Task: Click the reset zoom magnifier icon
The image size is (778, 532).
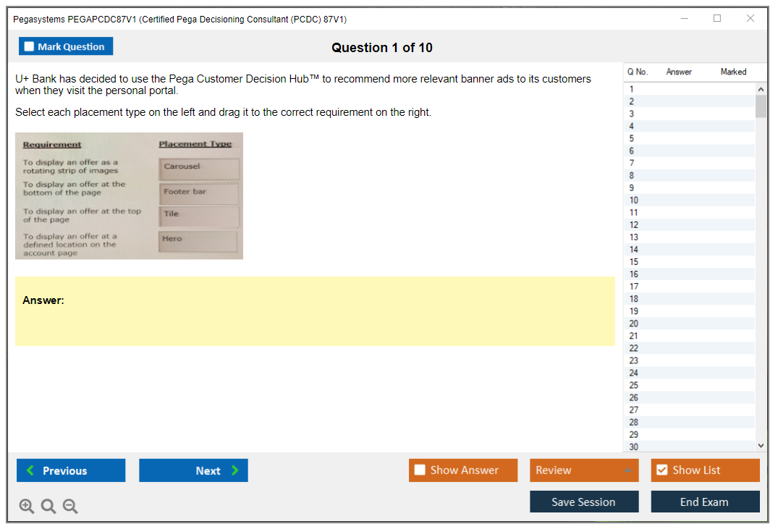Action: 48,507
